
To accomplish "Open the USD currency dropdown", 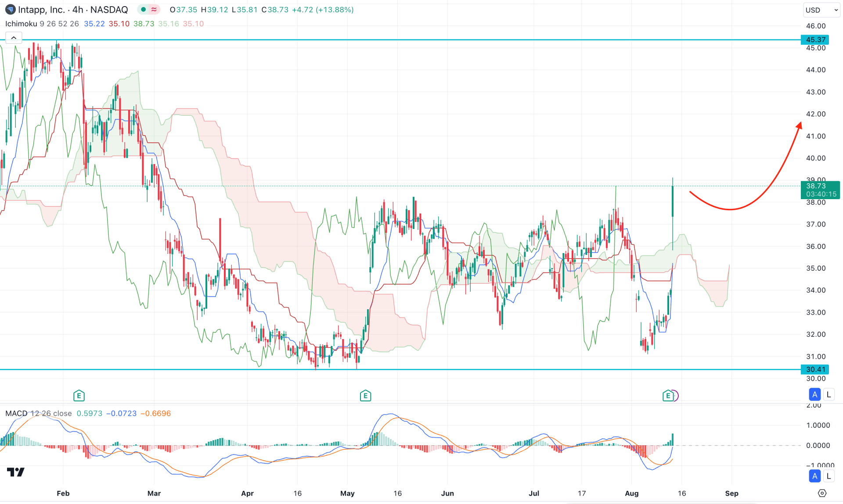I will coord(821,10).
